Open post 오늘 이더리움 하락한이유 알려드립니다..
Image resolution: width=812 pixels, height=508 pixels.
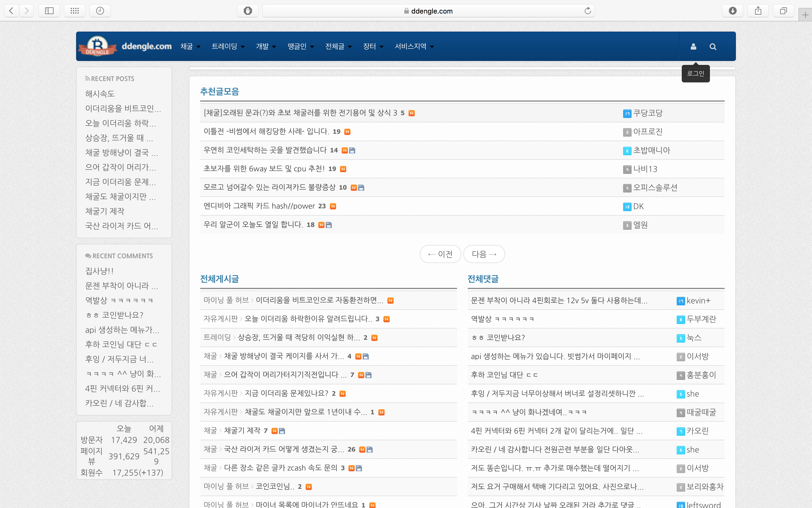coord(308,319)
